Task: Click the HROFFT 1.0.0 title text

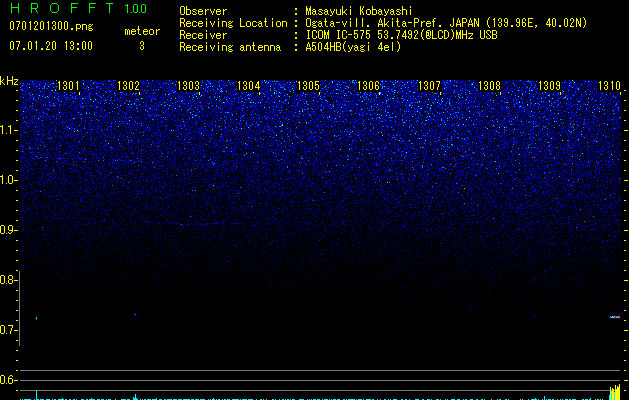Action: 78,8
